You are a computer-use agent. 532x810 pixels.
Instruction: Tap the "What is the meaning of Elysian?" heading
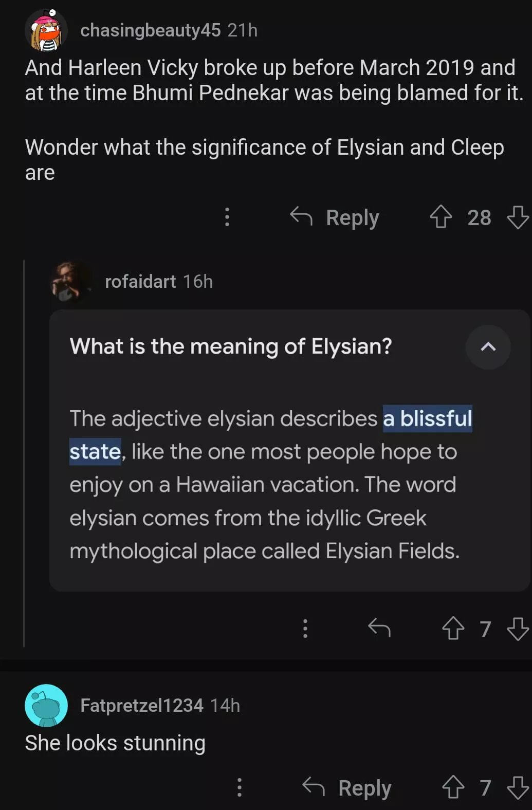pos(231,347)
